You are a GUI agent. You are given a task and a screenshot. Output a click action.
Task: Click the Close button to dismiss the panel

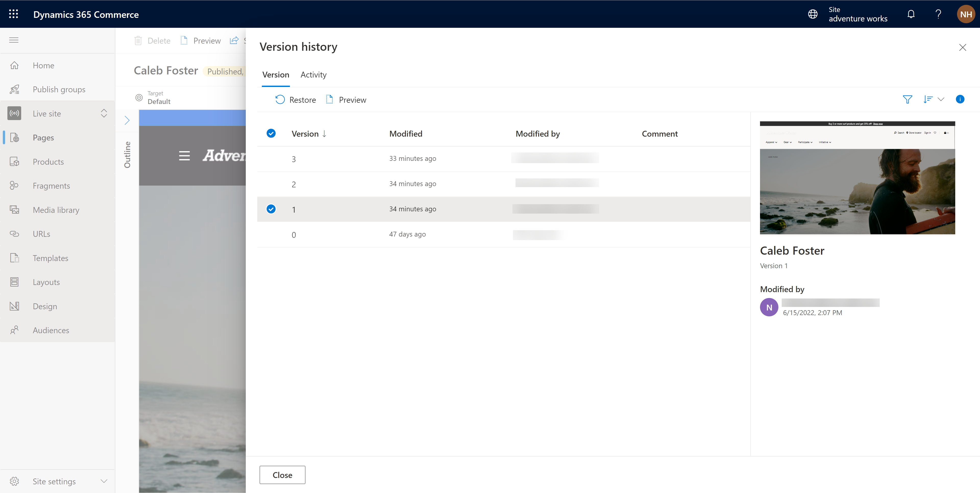pyautogui.click(x=282, y=475)
